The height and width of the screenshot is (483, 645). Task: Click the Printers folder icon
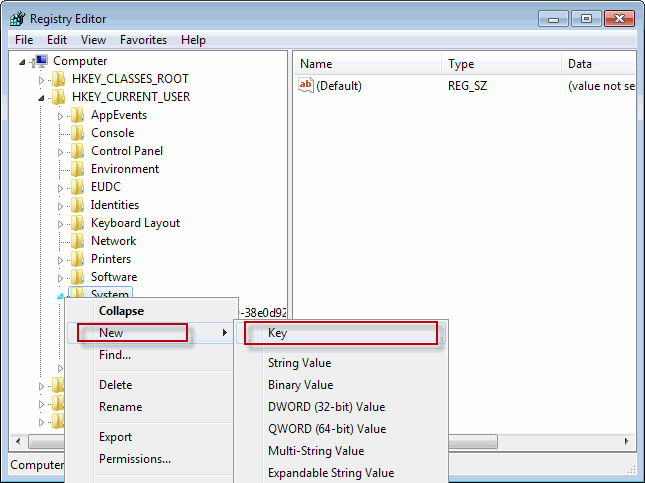[x=77, y=259]
